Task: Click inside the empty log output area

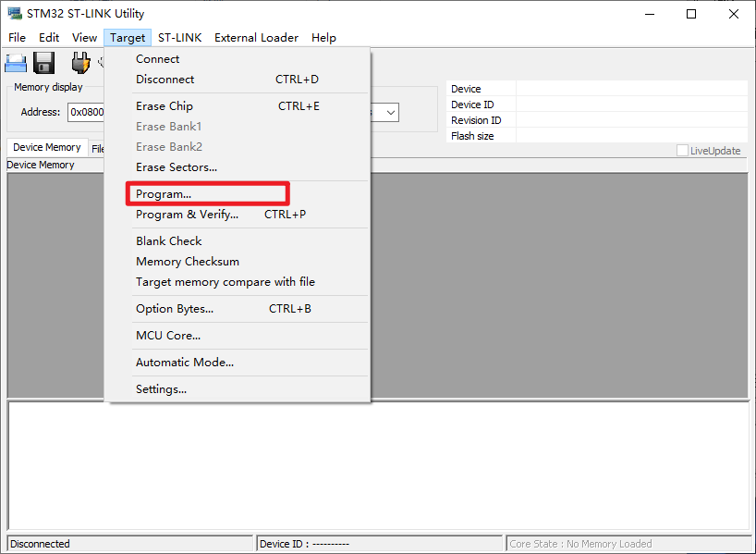Action: pos(379,466)
